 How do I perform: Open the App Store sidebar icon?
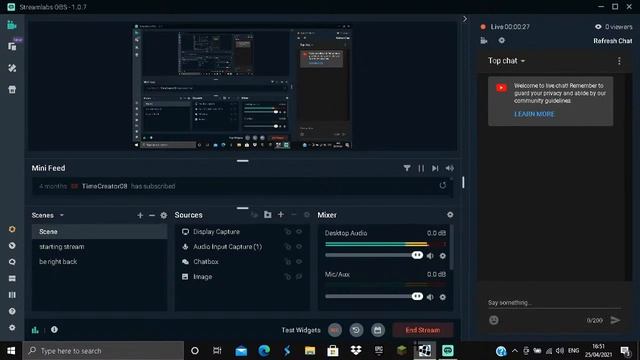click(x=12, y=90)
